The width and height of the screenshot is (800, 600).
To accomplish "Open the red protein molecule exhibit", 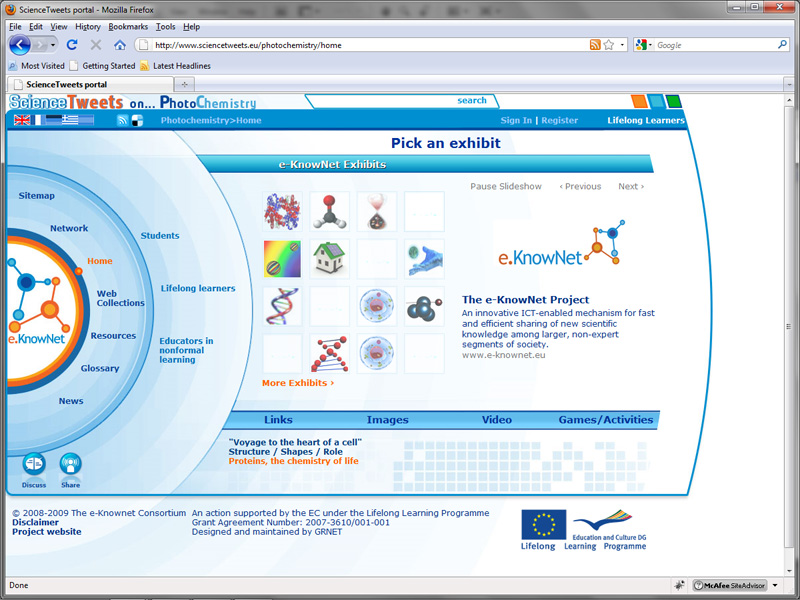I will (x=282, y=212).
